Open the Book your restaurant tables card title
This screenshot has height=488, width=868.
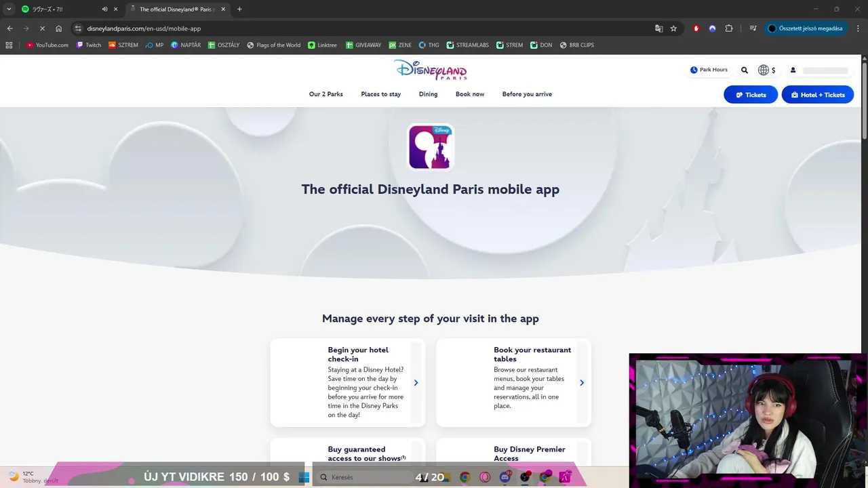point(532,354)
